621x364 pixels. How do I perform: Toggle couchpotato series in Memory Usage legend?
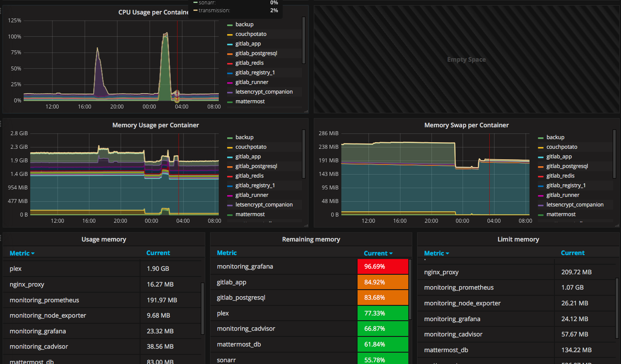(251, 147)
